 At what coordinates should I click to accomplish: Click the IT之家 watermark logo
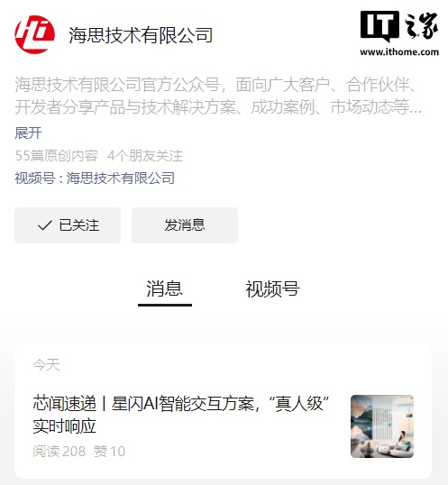399,26
